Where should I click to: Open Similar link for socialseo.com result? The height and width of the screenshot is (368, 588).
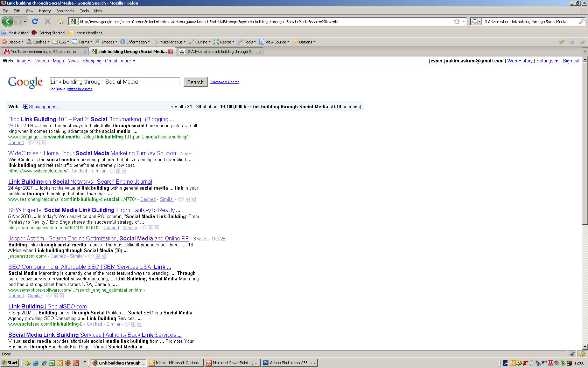113,324
